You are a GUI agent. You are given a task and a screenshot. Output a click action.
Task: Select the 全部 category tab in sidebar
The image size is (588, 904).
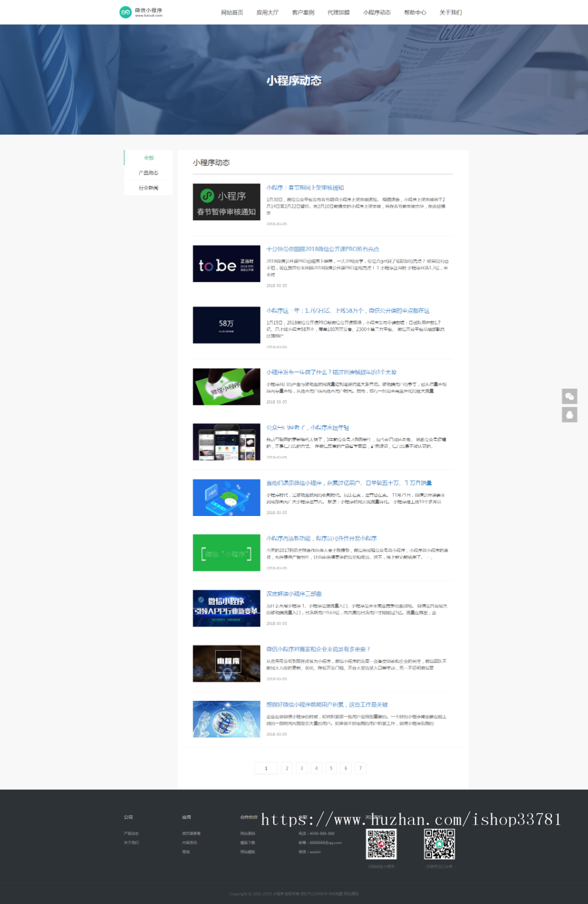(x=149, y=158)
